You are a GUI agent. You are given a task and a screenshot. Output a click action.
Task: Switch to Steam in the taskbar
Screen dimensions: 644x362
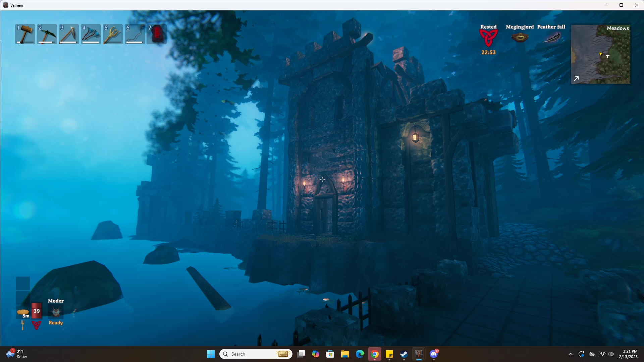coord(404,354)
